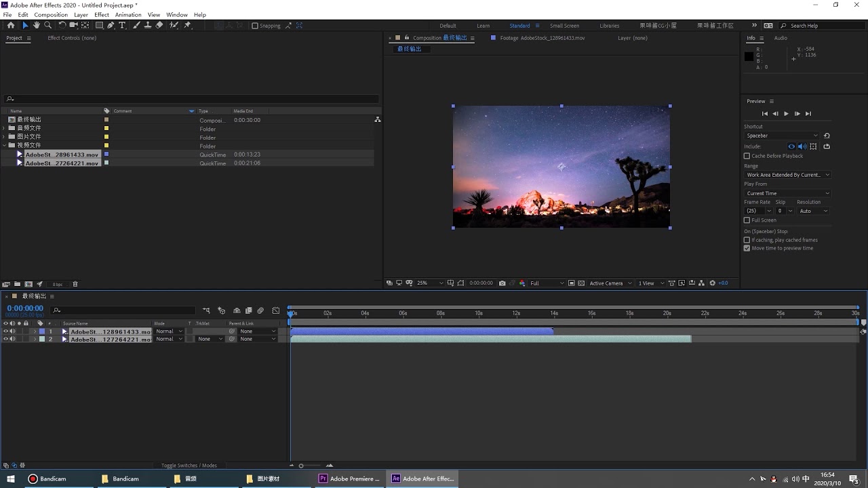
Task: Select the Clone Stamp tool
Action: pos(147,25)
